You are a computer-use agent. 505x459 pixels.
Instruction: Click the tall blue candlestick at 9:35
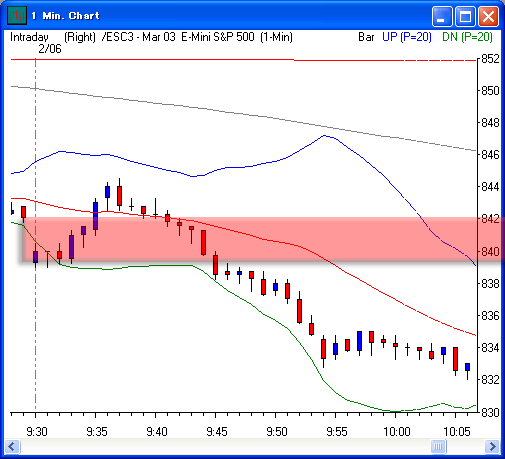click(x=95, y=216)
